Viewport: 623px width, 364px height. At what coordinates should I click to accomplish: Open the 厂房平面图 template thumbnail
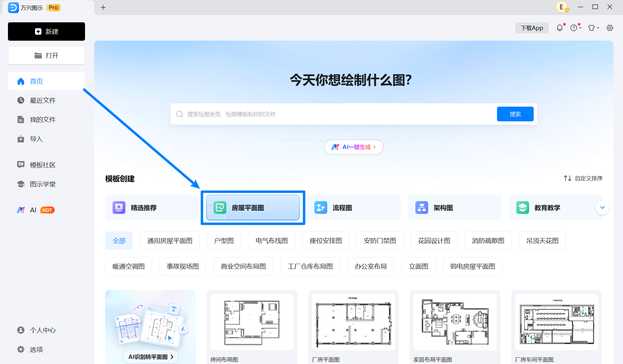[354, 322]
